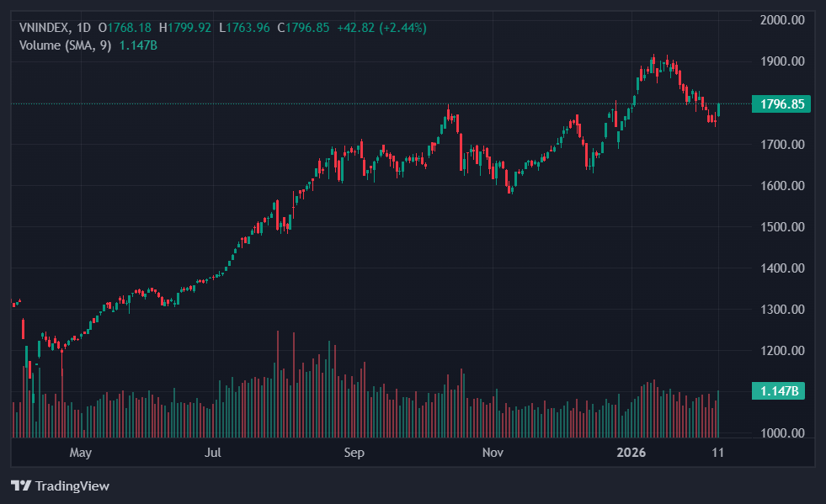Viewport: 826px width, 504px height.
Task: Select the Nov marker on time axis
Action: coord(493,453)
